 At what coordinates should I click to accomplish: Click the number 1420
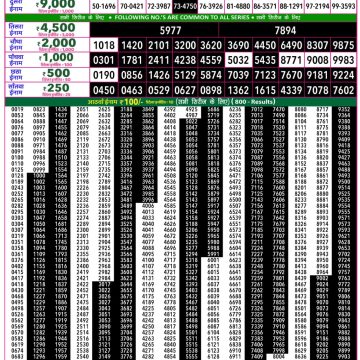[132, 45]
